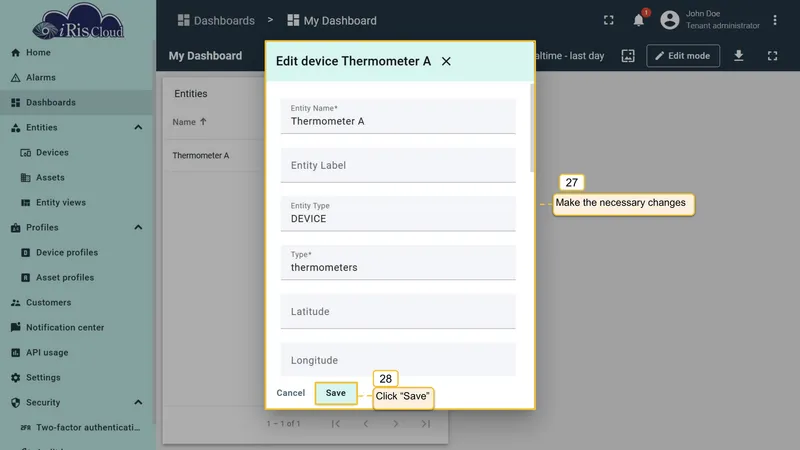Sort entities by Name column arrow
The image size is (800, 450).
coord(203,121)
